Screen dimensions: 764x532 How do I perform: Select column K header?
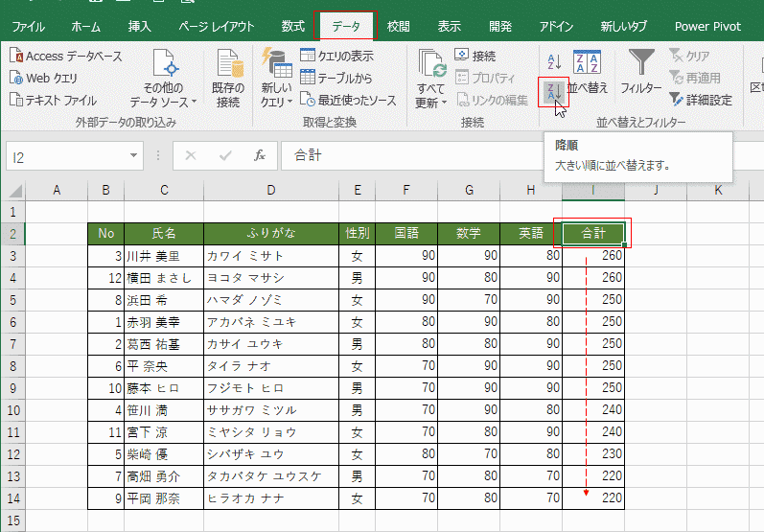pos(718,191)
